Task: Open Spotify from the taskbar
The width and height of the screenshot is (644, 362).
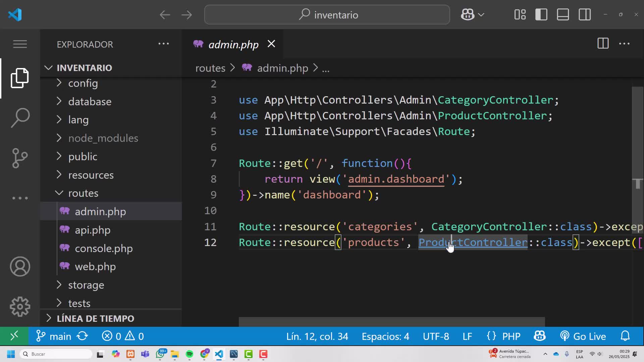Action: pos(189,354)
